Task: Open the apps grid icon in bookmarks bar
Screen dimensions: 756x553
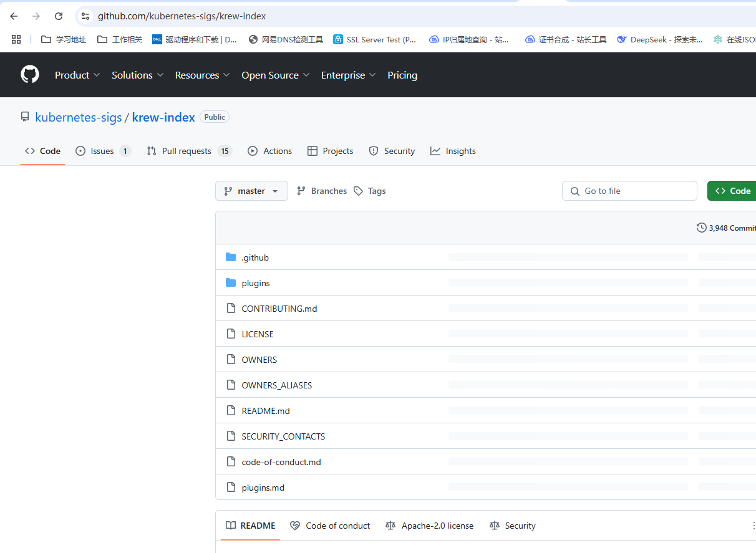Action: point(16,39)
